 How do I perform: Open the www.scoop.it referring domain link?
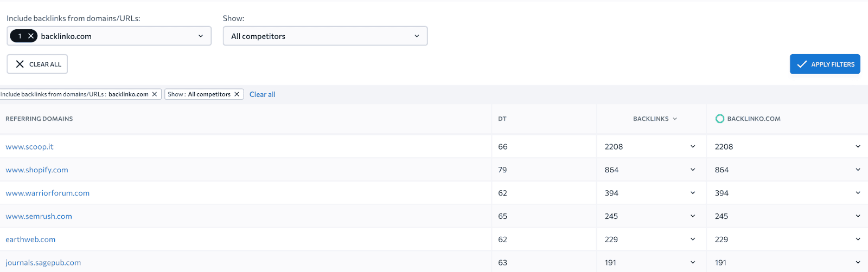coord(29,147)
